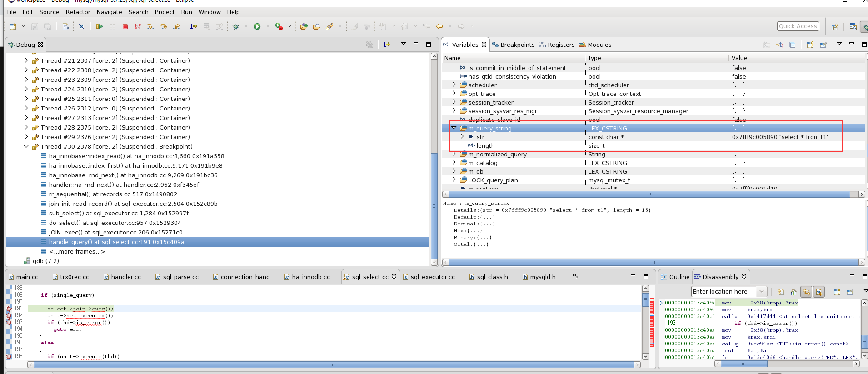
Task: Click the Step Return icon
Action: 176,27
